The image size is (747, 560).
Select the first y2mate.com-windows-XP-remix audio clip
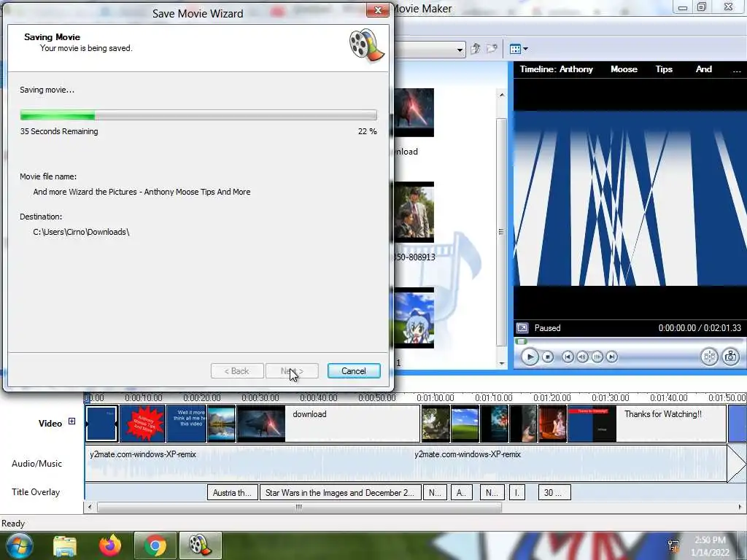coord(248,463)
